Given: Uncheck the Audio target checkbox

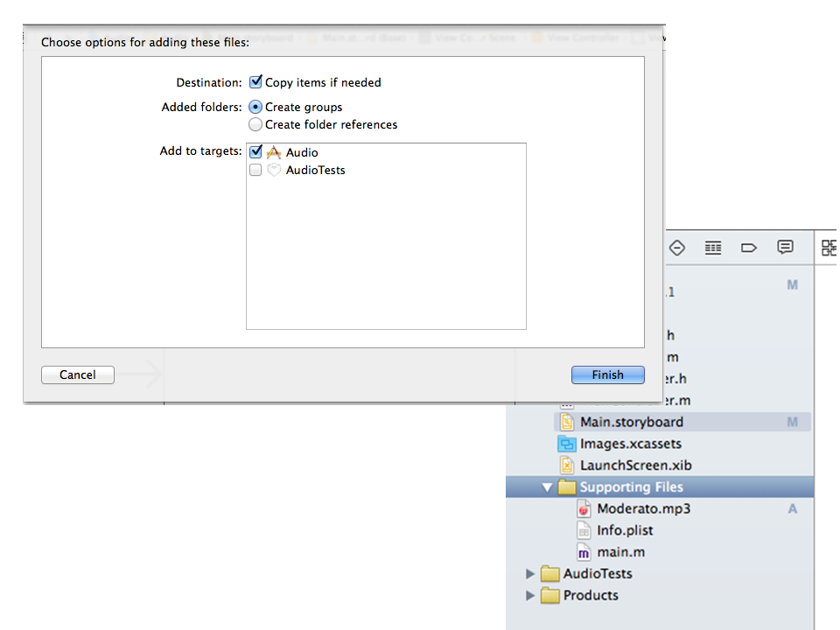Looking at the screenshot, I should click(x=255, y=152).
